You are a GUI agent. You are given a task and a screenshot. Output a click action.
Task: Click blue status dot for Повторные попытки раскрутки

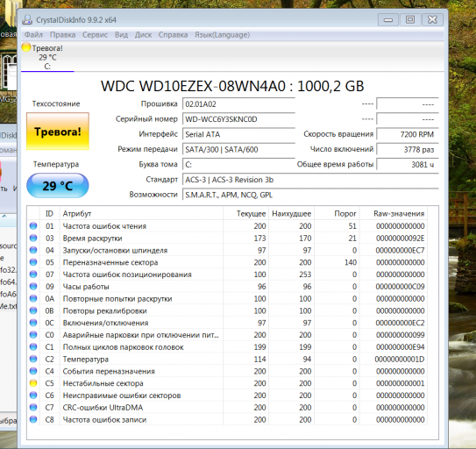(x=33, y=299)
